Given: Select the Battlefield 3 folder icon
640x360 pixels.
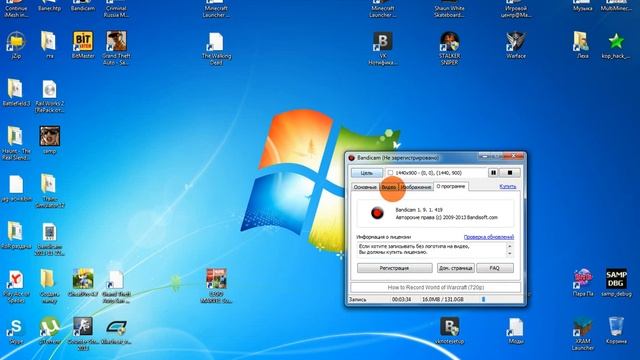Looking at the screenshot, I should [x=16, y=93].
